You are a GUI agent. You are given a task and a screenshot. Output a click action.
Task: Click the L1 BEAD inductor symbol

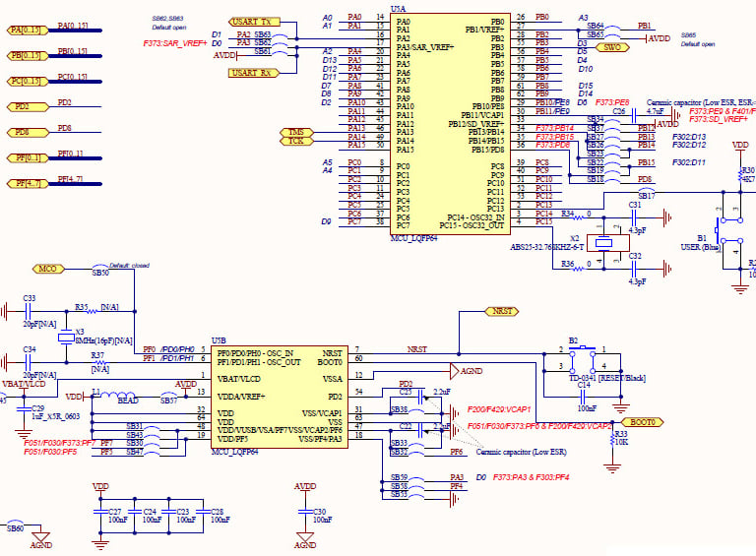click(119, 397)
